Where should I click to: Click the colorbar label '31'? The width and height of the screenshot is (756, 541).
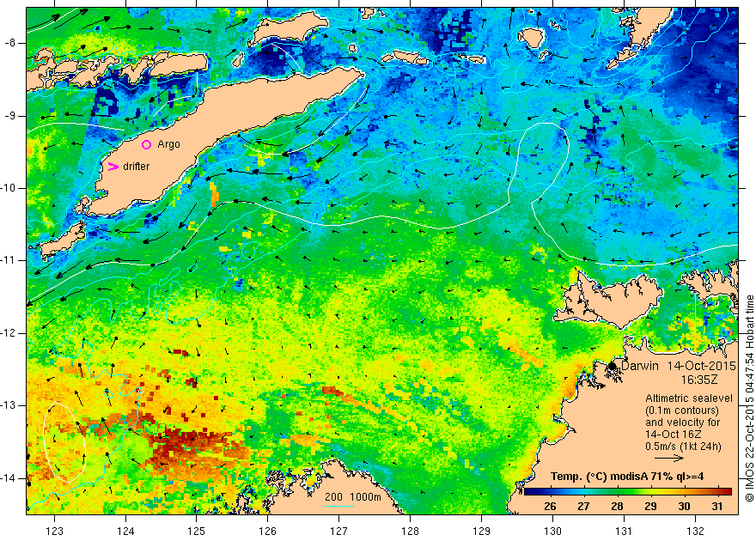pyautogui.click(x=717, y=507)
